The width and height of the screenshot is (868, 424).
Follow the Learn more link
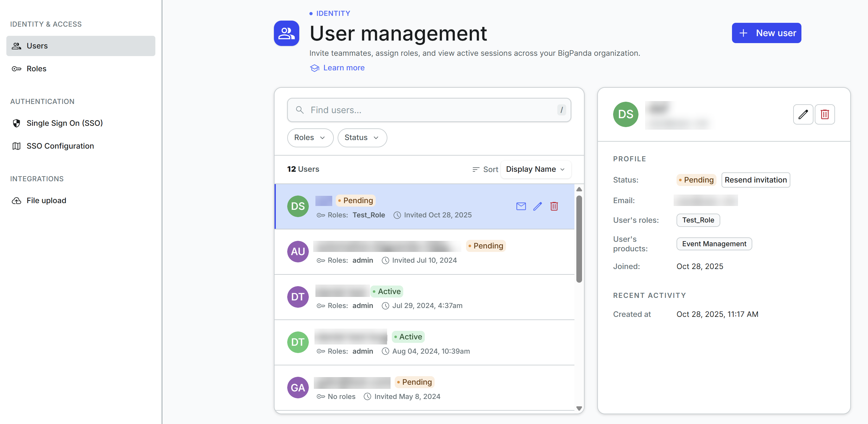click(x=344, y=68)
